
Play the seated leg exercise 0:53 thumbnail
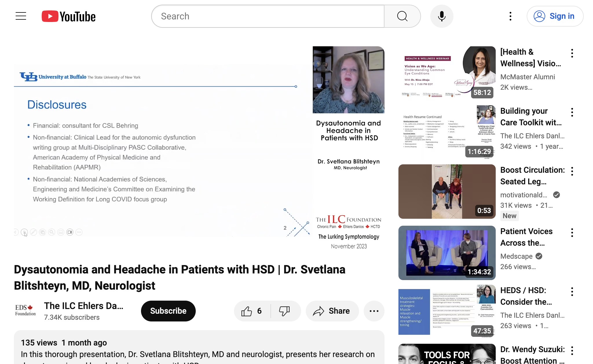pos(447,192)
